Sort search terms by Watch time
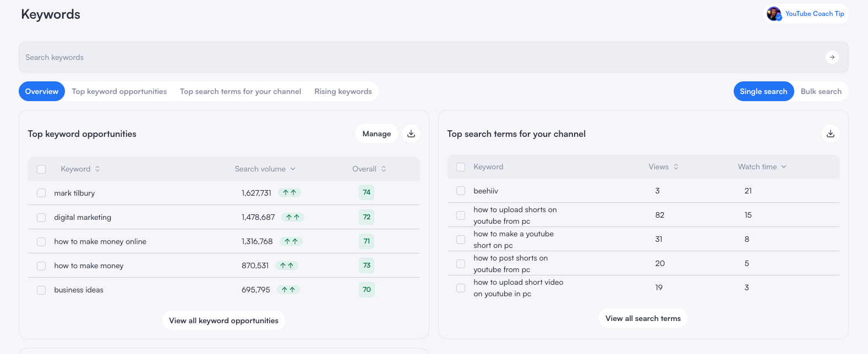This screenshot has width=868, height=354. (x=762, y=167)
